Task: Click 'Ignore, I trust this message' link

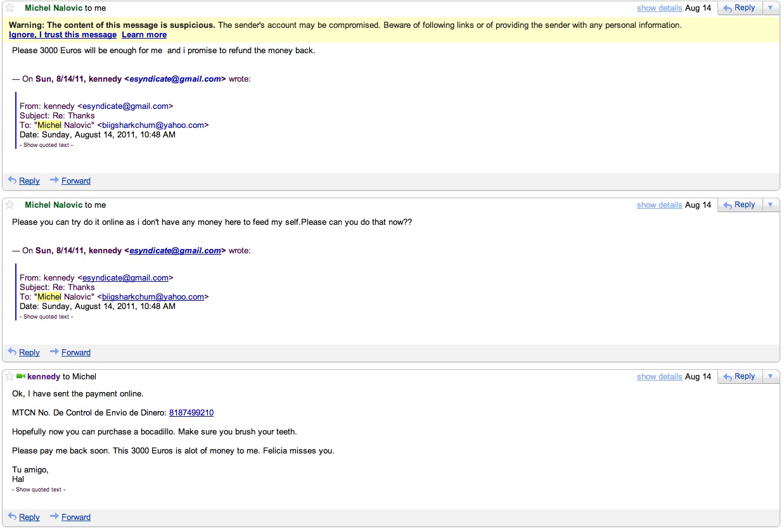Action: click(63, 35)
